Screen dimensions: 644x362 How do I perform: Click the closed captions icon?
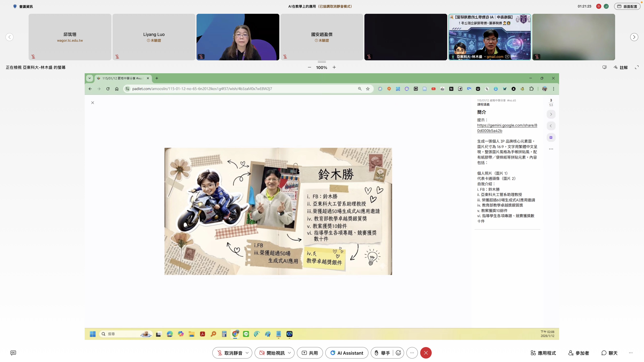pyautogui.click(x=13, y=353)
